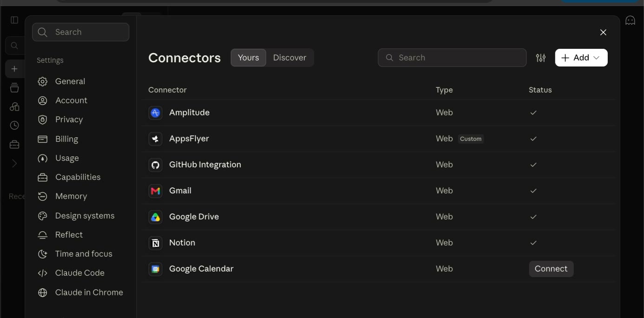Switch to the Yours tab
Screen dimensions: 644x318
tap(249, 58)
